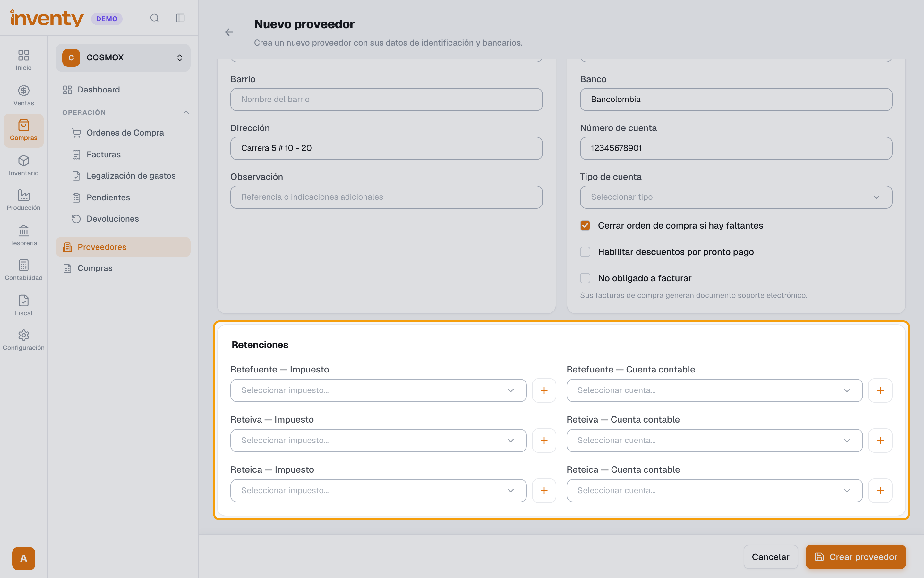Add new Reteiva impuesto plus button
The width and height of the screenshot is (924, 578).
click(x=544, y=440)
